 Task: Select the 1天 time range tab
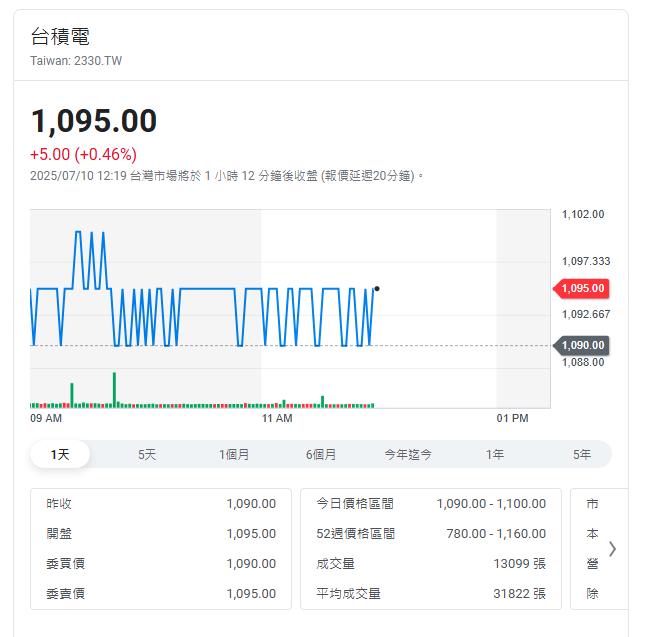pos(60,454)
